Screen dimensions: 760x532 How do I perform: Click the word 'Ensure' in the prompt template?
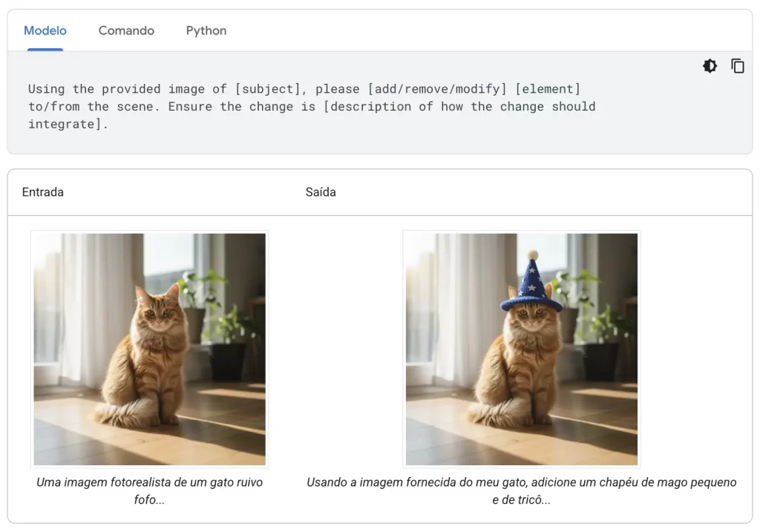[190, 107]
